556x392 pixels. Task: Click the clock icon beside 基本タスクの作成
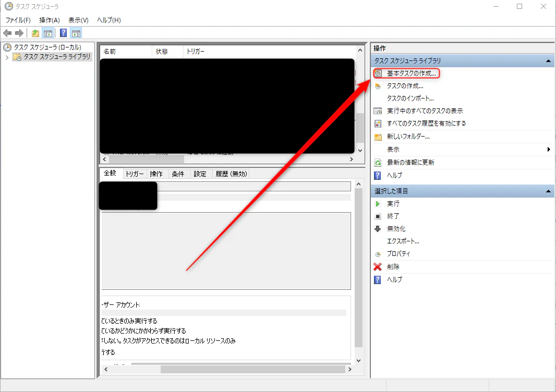tap(378, 73)
